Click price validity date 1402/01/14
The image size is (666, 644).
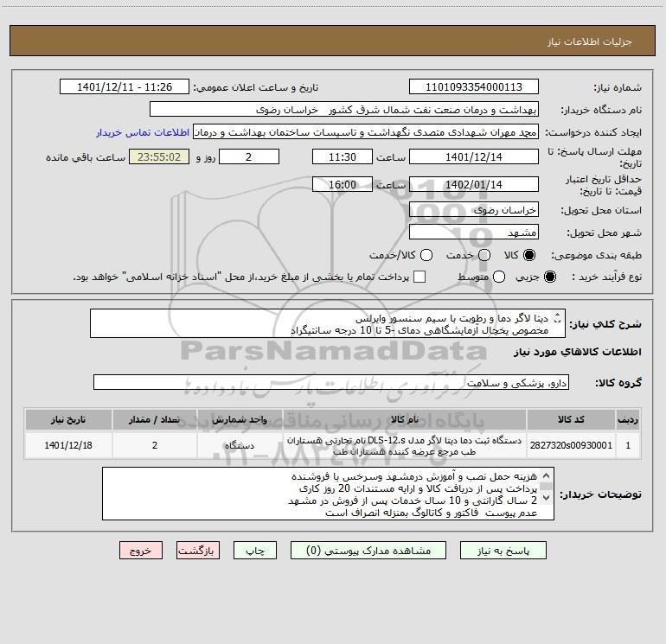pyautogui.click(x=474, y=184)
